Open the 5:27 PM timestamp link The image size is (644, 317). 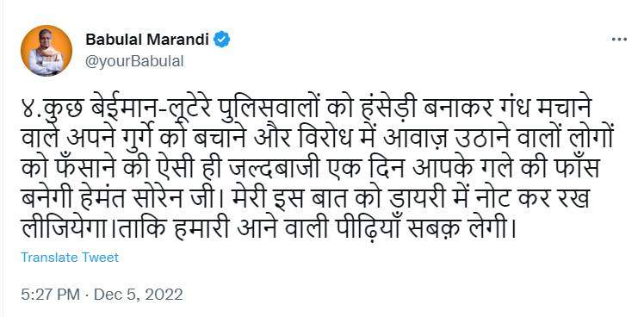click(x=50, y=295)
